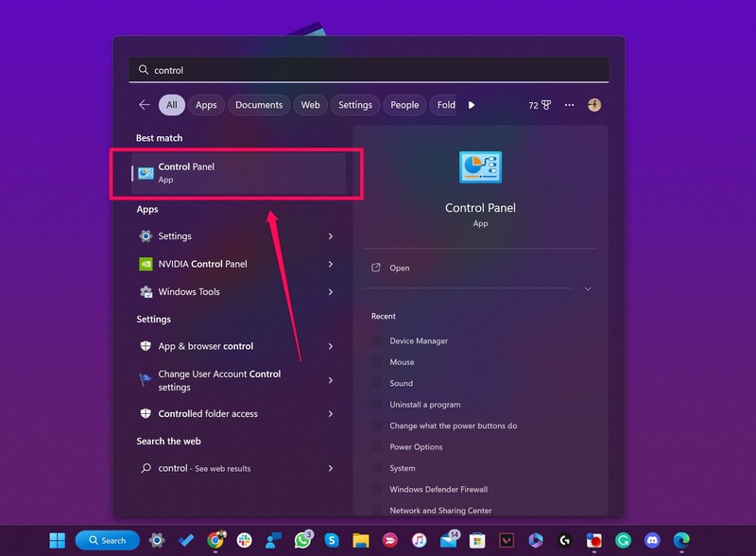Screen dimensions: 756x556
Task: Launch Google Chrome from the taskbar
Action: point(216,540)
